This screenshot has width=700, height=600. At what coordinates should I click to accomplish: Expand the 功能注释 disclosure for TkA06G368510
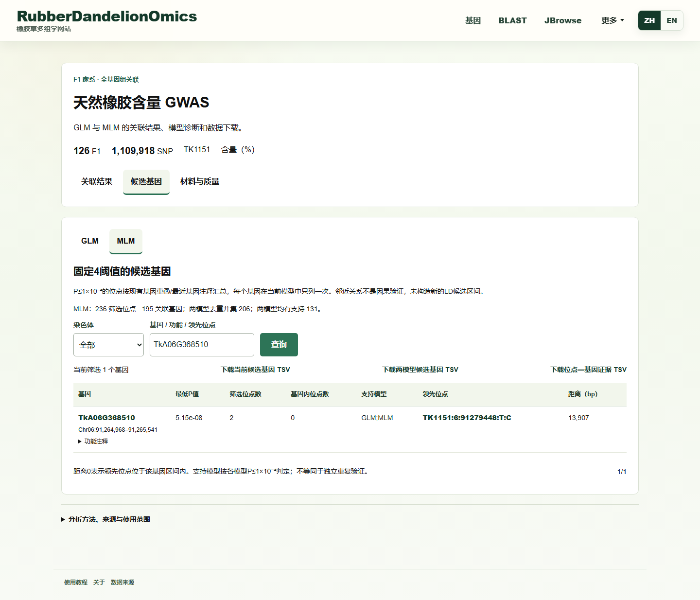click(x=93, y=441)
